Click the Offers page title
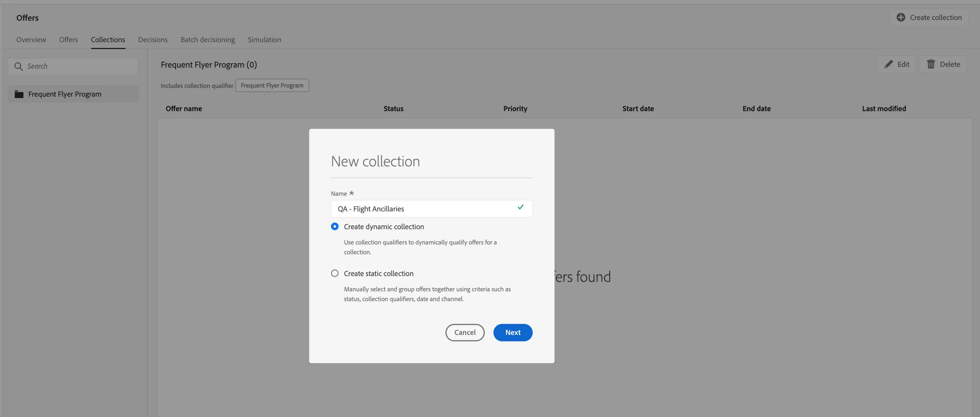The width and height of the screenshot is (980, 417). click(27, 18)
